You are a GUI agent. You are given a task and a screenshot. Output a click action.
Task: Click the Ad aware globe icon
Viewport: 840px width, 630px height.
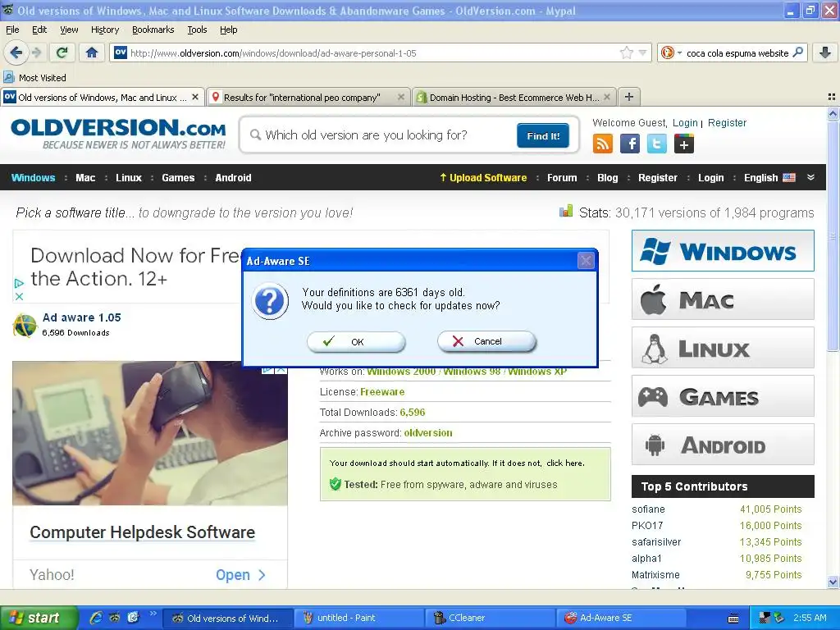(25, 325)
